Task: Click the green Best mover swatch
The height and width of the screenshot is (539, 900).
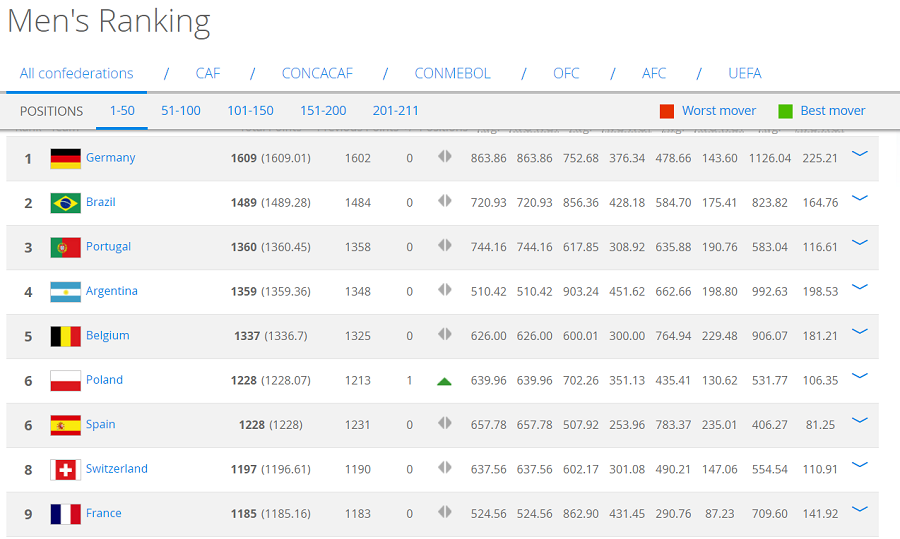Action: tap(785, 111)
